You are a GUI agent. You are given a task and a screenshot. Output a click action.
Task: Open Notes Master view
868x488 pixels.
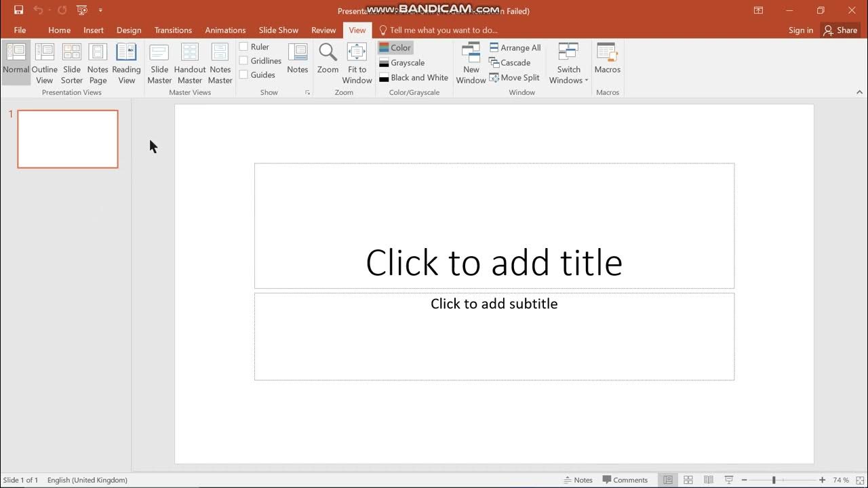tap(220, 62)
